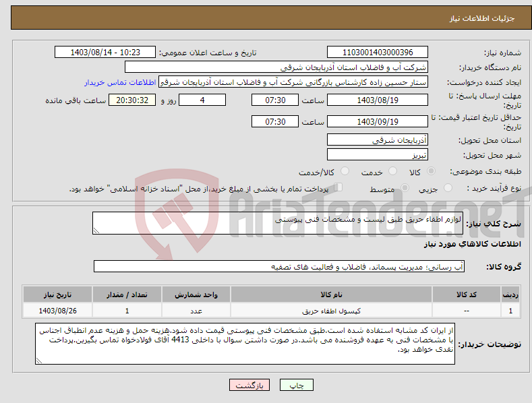Click the response deadline date 1403/08/19
The width and height of the screenshot is (532, 403).
378,100
